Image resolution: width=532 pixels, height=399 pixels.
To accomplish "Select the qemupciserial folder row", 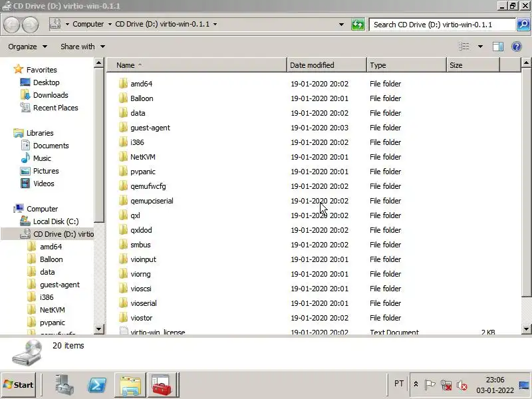I will 314,201.
